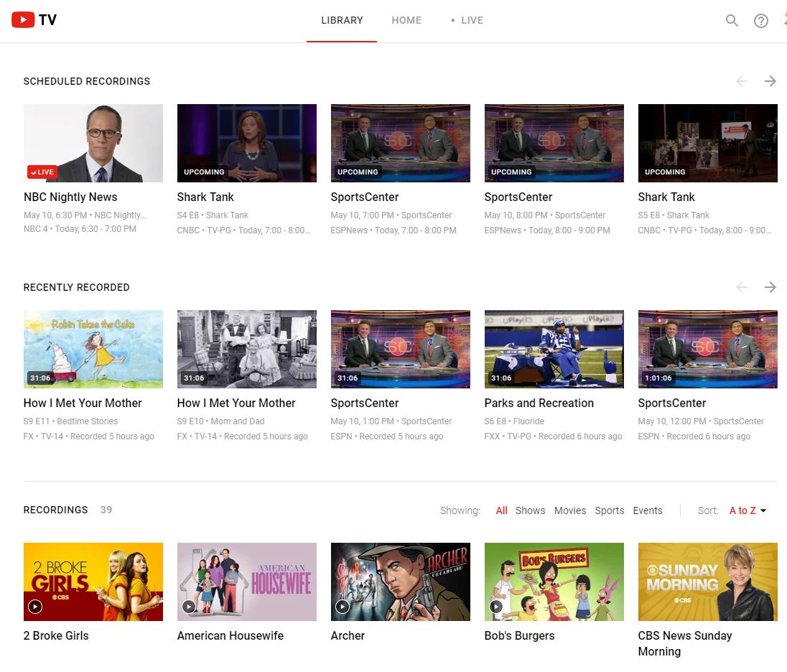Filter recordings by Movies
The height and width of the screenshot is (672, 787).
570,510
